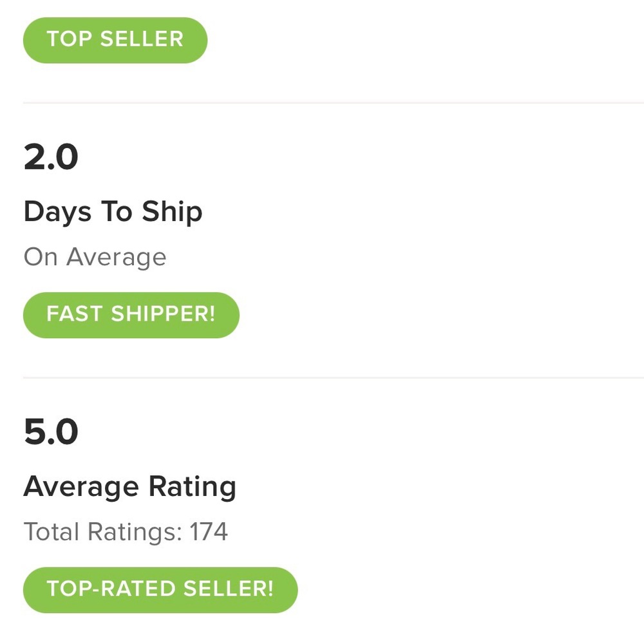Click the TOP SELLER badge
The height and width of the screenshot is (644, 644).
coord(115,39)
